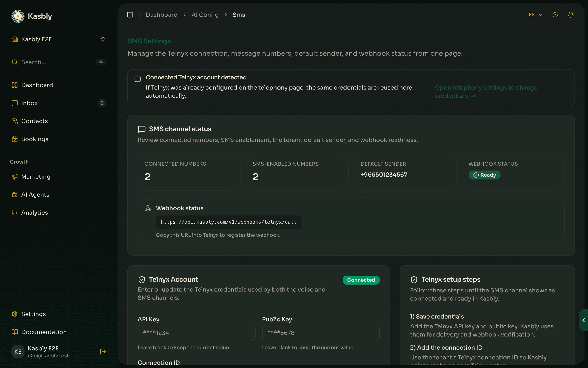Click the SMS channel status chat icon
Image resolution: width=588 pixels, height=368 pixels.
click(x=142, y=129)
